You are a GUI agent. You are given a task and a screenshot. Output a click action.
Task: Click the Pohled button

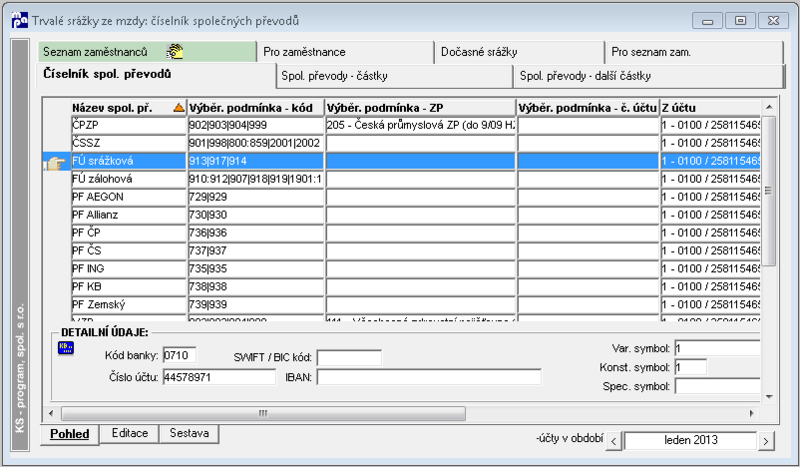click(x=69, y=434)
